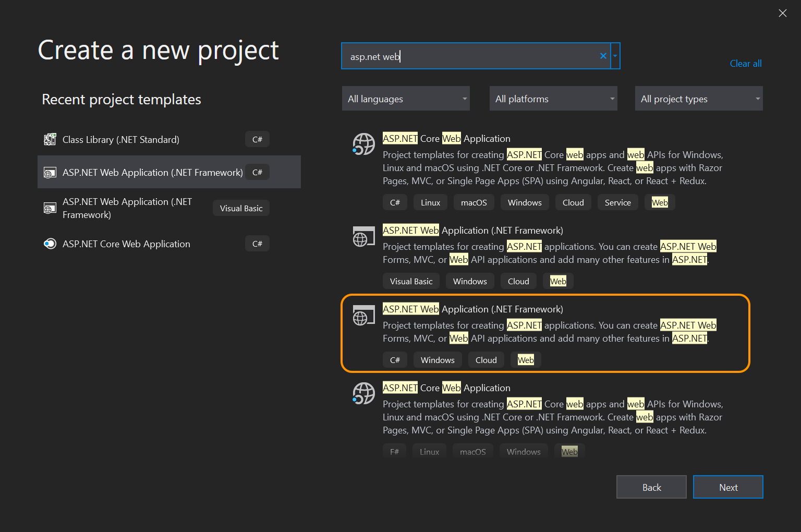Click the Windows tag on the Visual Basic result
Image resolution: width=801 pixels, height=532 pixels.
coord(470,281)
